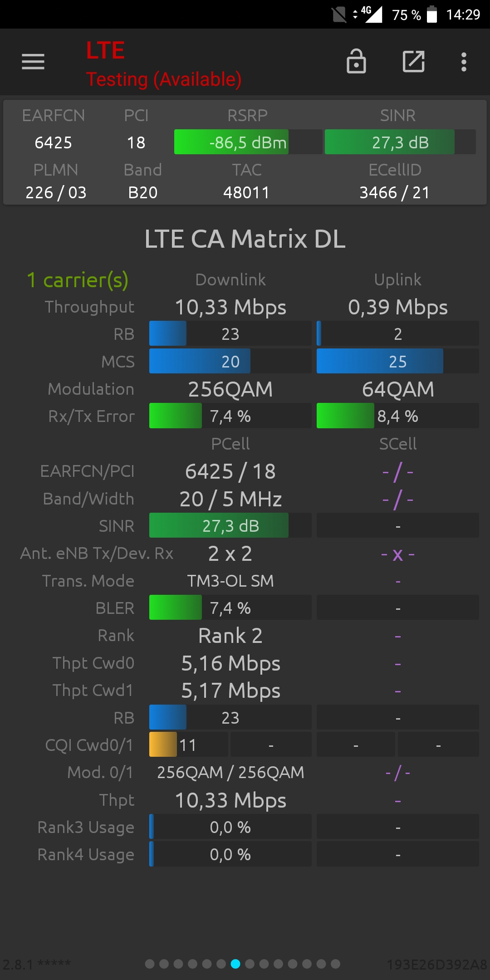Screen dimensions: 490x980
Task: Tap the ECellID value 3466 / 21
Action: click(395, 192)
